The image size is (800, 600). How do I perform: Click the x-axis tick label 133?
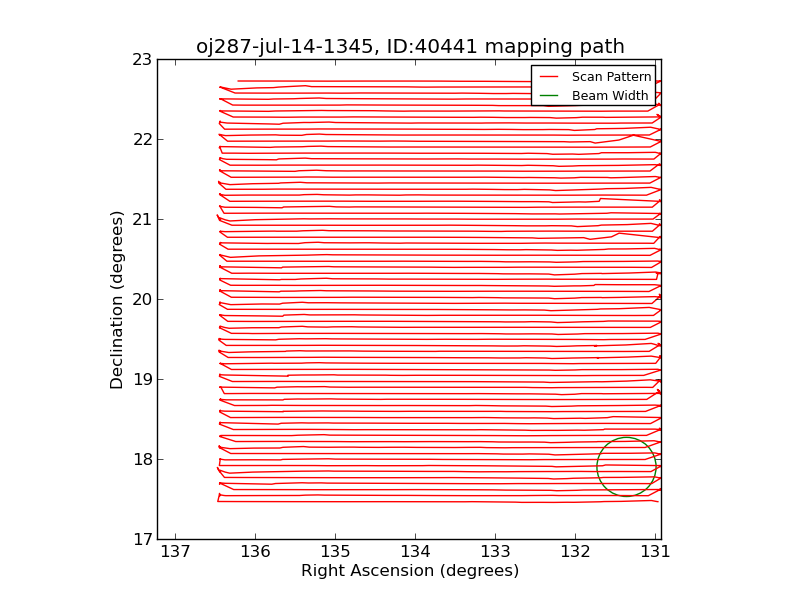[495, 552]
